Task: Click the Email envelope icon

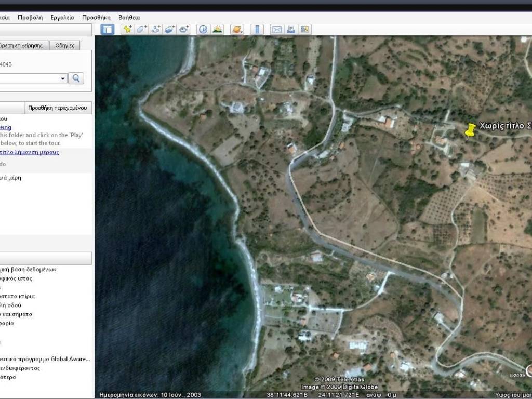Action: point(276,30)
